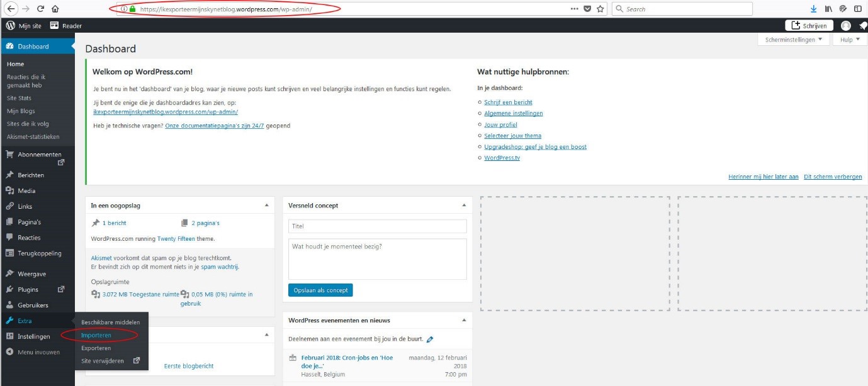Click the 2 pagina's link

(x=205, y=223)
